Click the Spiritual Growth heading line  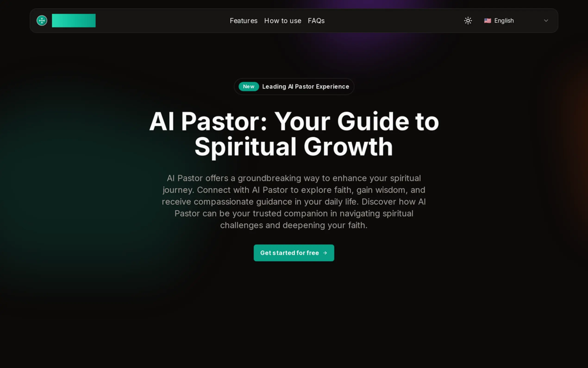pyautogui.click(x=294, y=147)
